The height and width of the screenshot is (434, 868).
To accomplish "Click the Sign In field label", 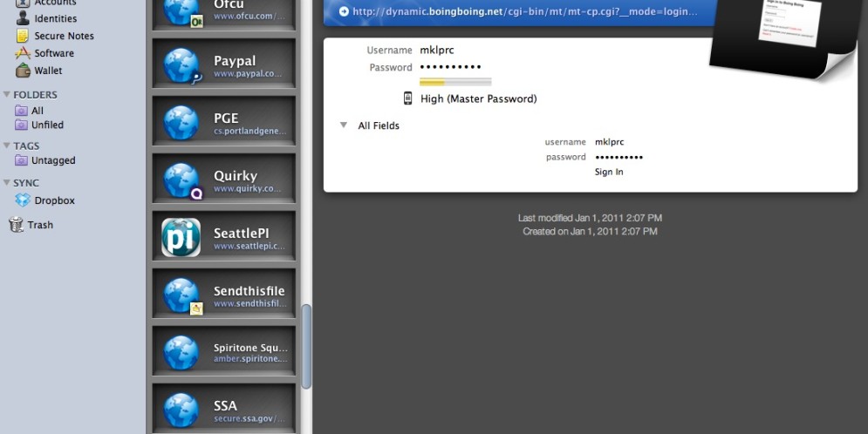I will [x=609, y=172].
